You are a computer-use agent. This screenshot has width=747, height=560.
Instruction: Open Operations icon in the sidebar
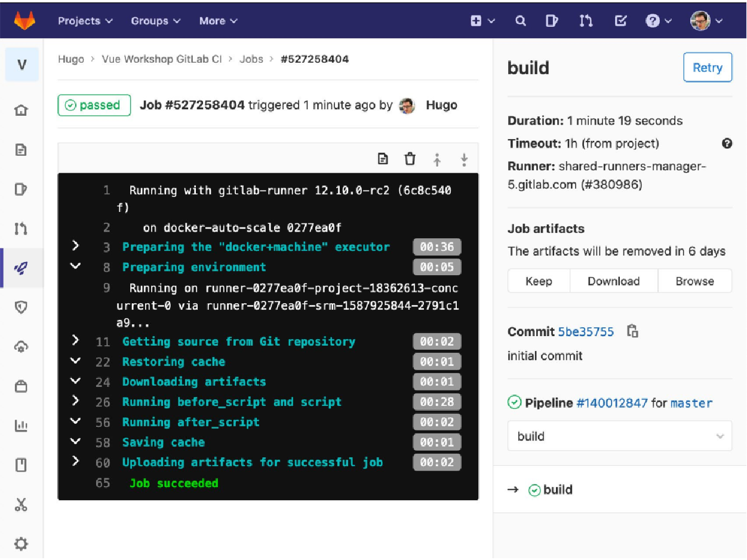click(21, 347)
